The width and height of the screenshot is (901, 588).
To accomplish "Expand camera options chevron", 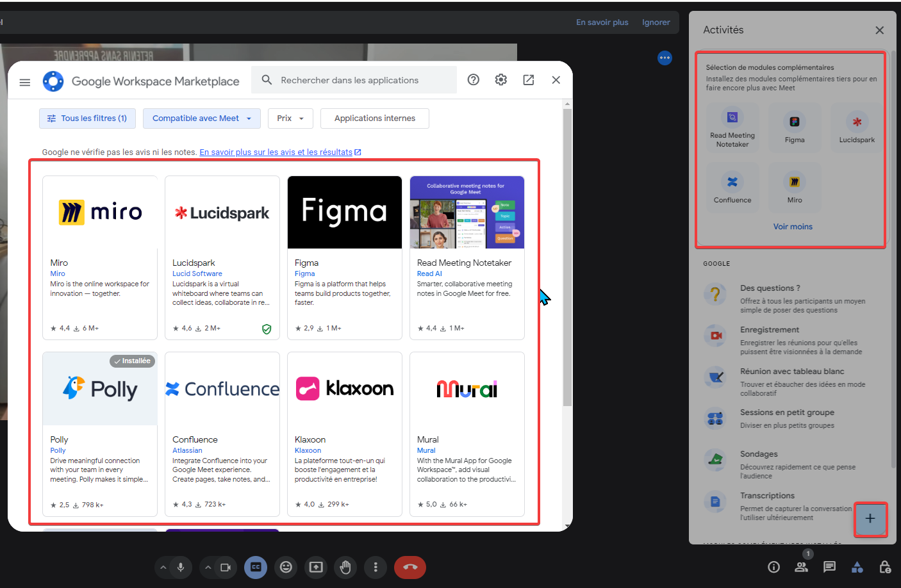I will [x=208, y=568].
